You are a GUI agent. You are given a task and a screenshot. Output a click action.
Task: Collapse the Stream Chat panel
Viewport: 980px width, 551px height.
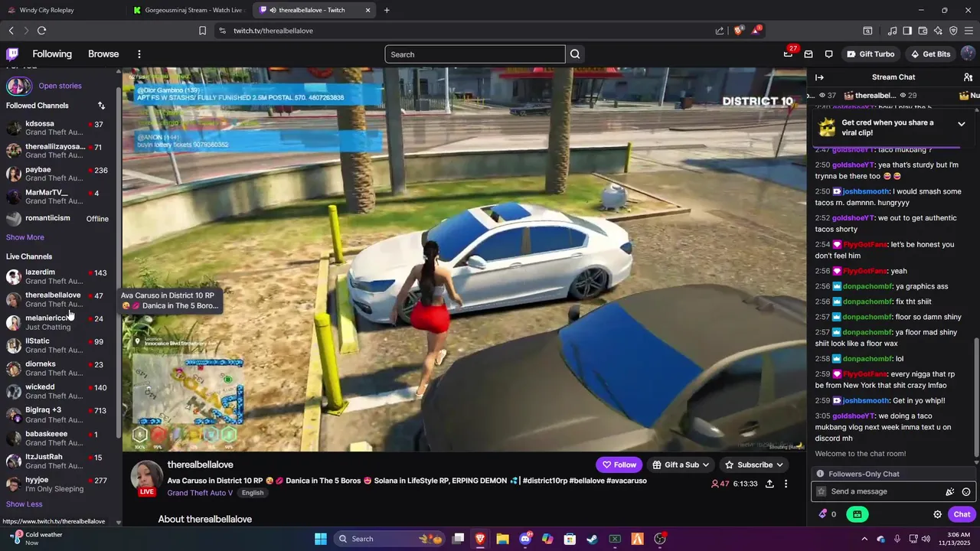[x=819, y=77]
